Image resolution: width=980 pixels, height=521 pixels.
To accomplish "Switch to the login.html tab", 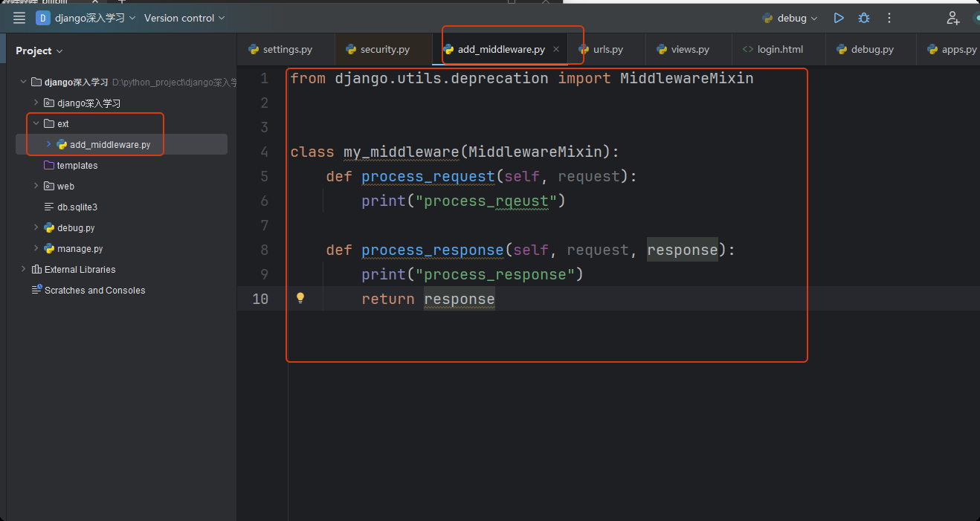I will (780, 49).
